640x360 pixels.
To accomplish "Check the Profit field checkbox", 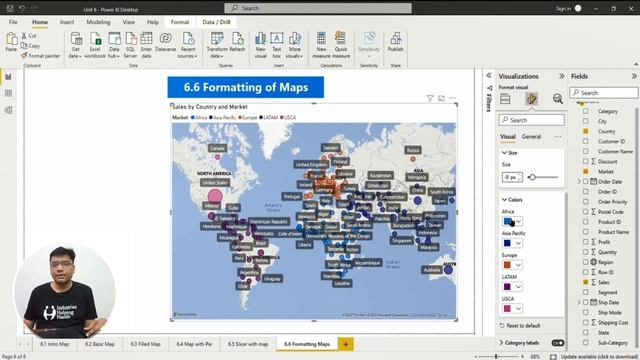I will click(586, 242).
